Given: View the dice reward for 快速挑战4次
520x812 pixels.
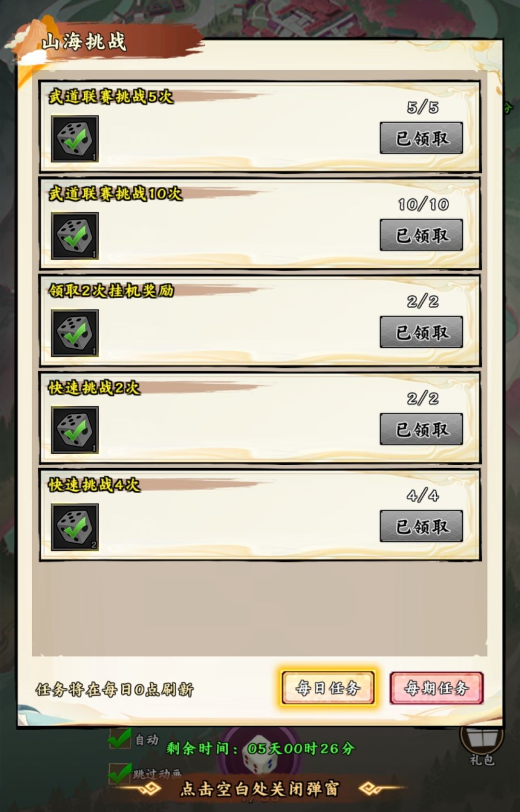Looking at the screenshot, I should pos(75,527).
